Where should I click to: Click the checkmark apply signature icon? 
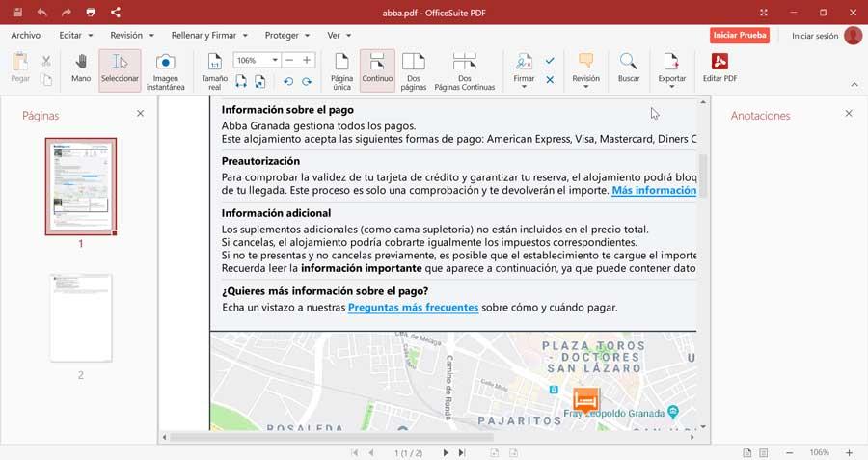550,60
